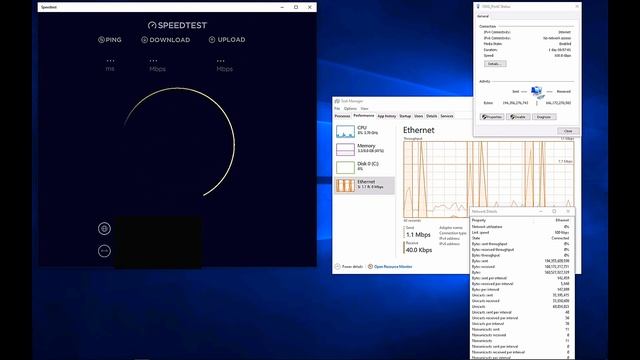Image resolution: width=640 pixels, height=360 pixels.
Task: Click the Task Manager title bar icon
Action: click(337, 101)
